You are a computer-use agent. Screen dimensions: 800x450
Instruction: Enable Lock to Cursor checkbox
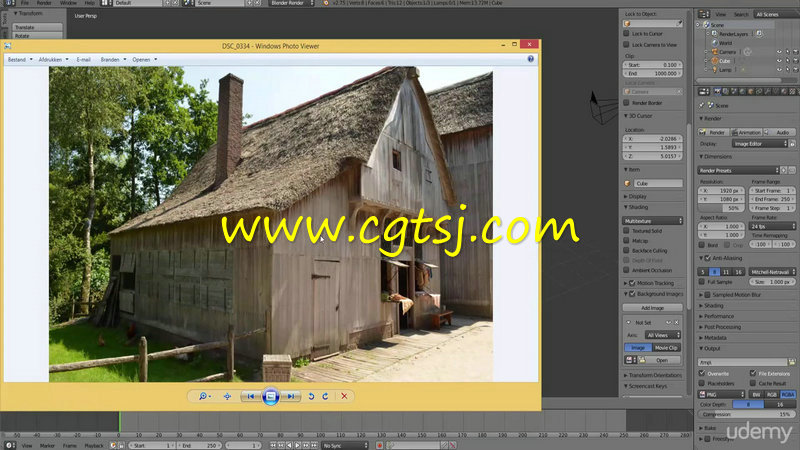point(627,34)
